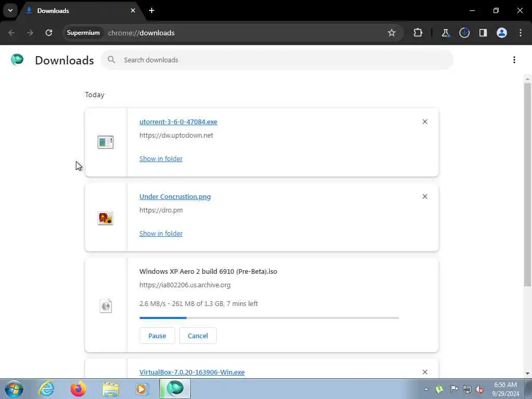Screen dimensions: 532x399
Task: Open utorrent-3-6-0-47084.exe file link
Action: tap(178, 122)
